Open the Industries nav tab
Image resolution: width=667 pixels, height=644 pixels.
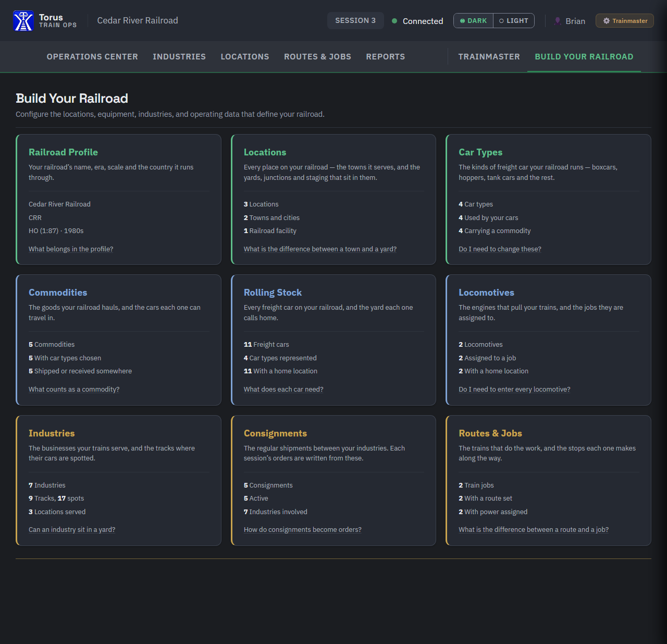(179, 57)
